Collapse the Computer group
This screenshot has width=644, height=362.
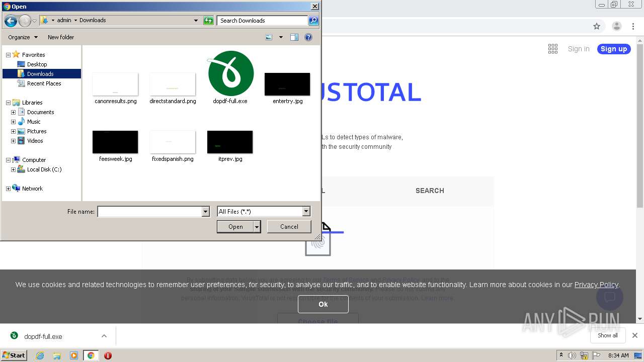point(8,160)
